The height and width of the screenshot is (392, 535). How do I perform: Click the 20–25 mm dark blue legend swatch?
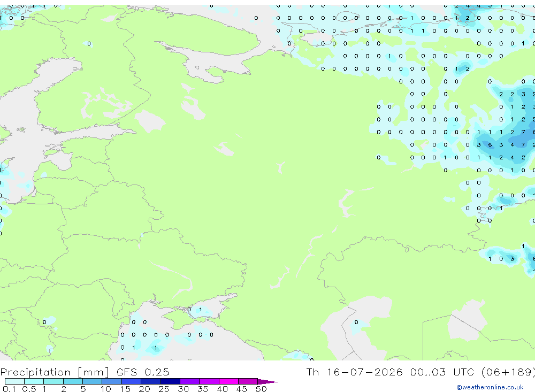[151, 381]
